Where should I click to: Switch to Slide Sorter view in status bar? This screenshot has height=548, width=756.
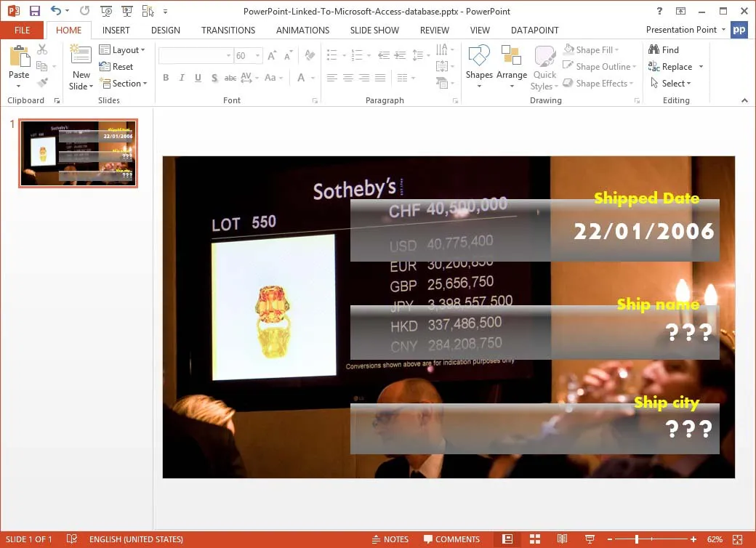(535, 539)
